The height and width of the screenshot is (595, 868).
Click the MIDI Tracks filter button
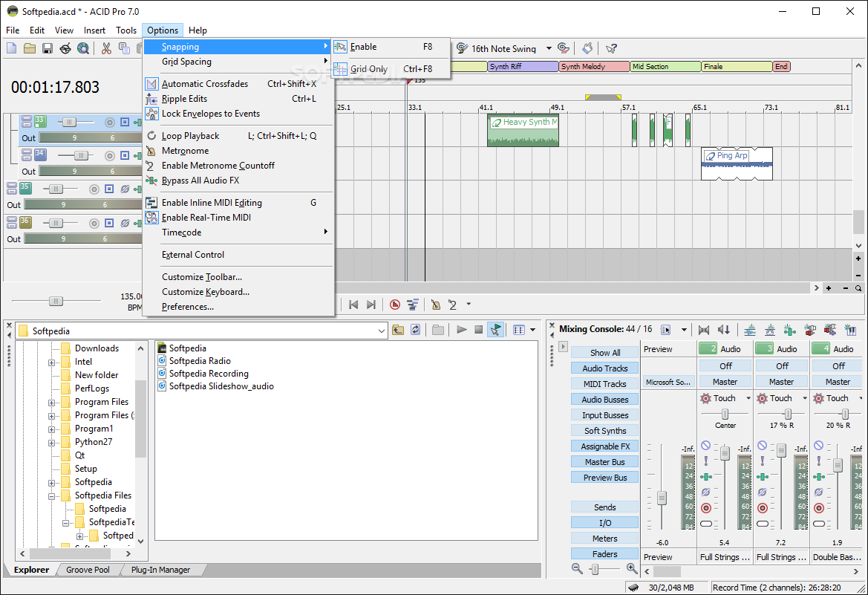605,383
